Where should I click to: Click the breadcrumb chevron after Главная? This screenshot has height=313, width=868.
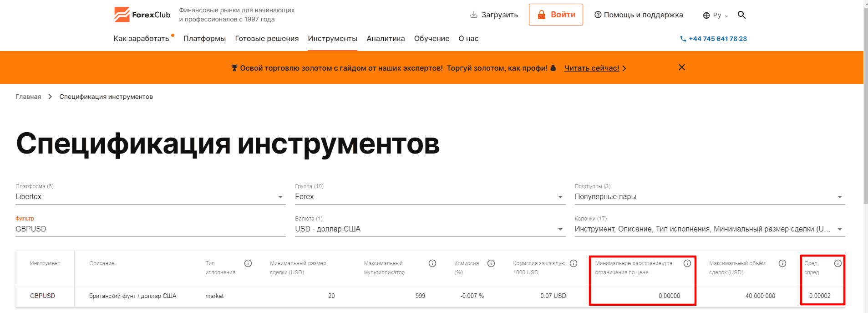click(50, 97)
